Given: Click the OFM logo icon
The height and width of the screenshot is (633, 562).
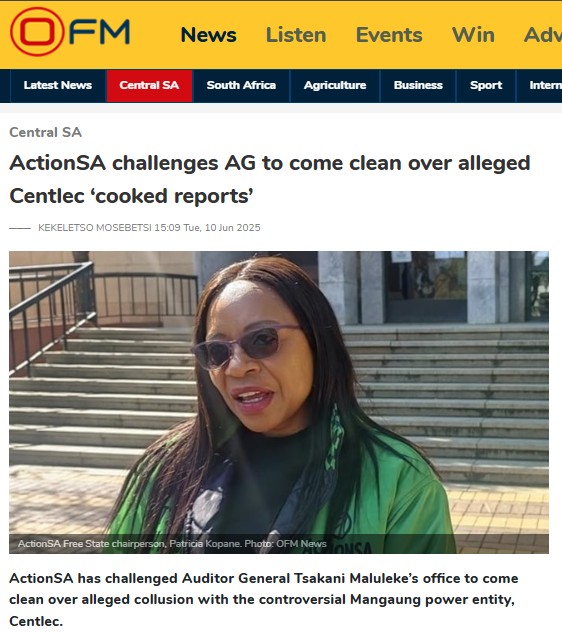Looking at the screenshot, I should tap(69, 31).
